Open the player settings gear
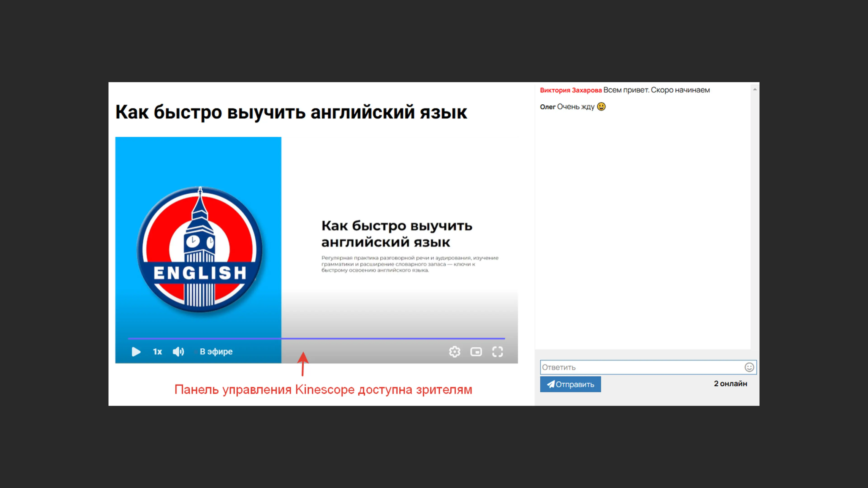 (455, 352)
